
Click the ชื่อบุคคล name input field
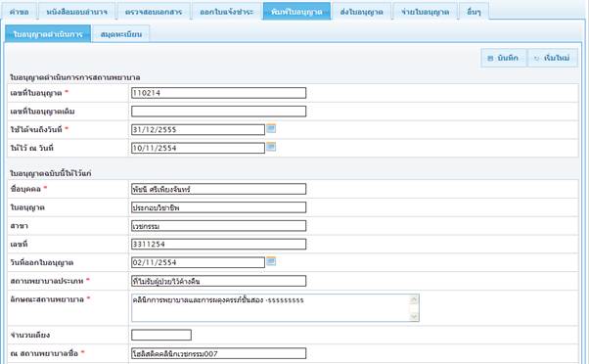218,189
